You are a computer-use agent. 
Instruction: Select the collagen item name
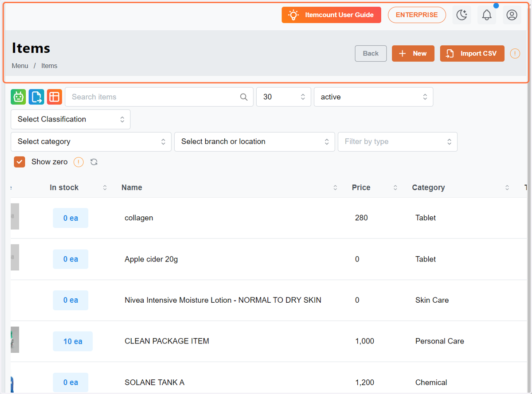pyautogui.click(x=139, y=218)
